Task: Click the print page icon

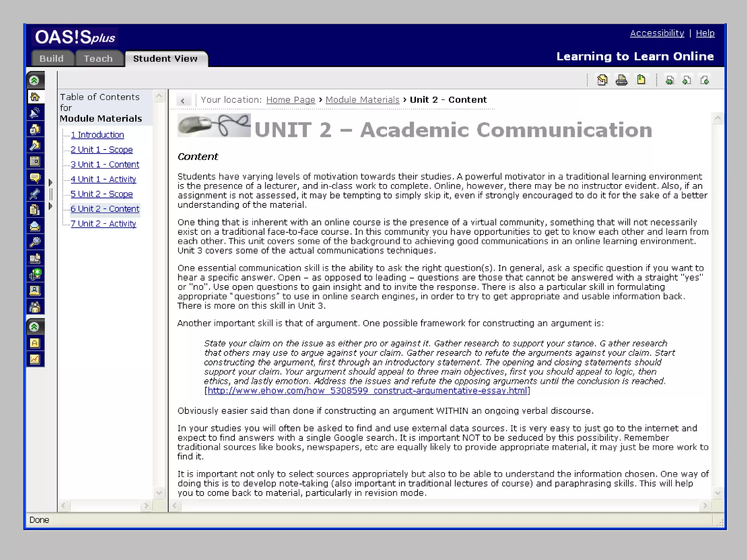Action: tap(622, 80)
